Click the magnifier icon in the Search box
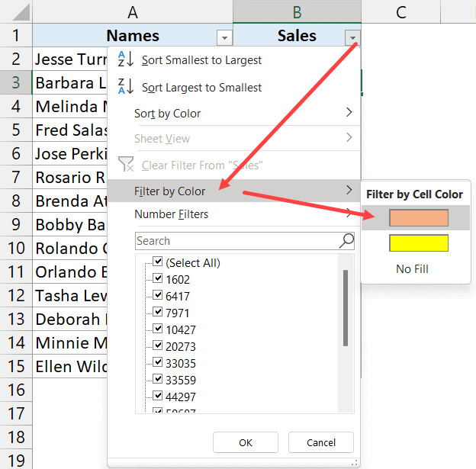 point(346,241)
